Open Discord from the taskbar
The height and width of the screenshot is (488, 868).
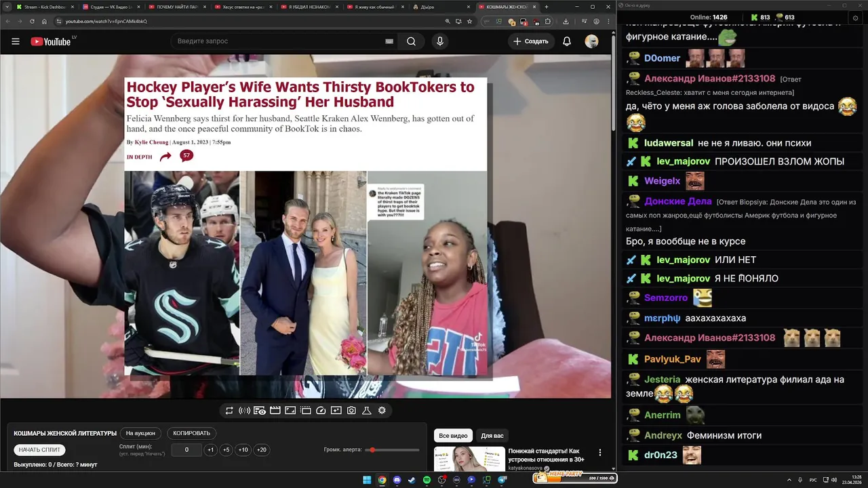point(397,480)
